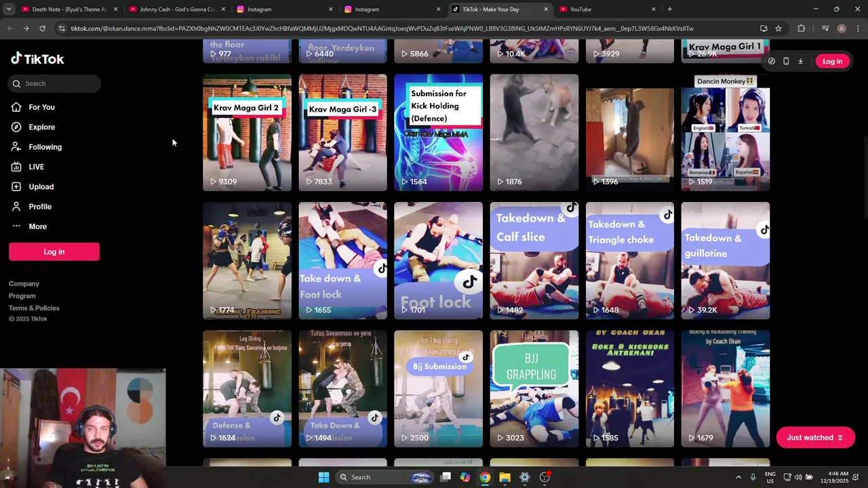Click the Chrome address bar URL
The height and width of the screenshot is (488, 868).
(x=382, y=28)
